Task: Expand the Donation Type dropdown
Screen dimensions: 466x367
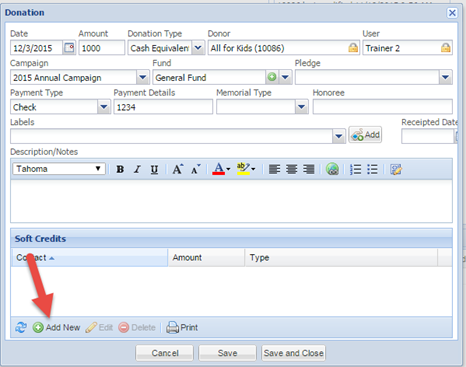Action: coord(198,48)
